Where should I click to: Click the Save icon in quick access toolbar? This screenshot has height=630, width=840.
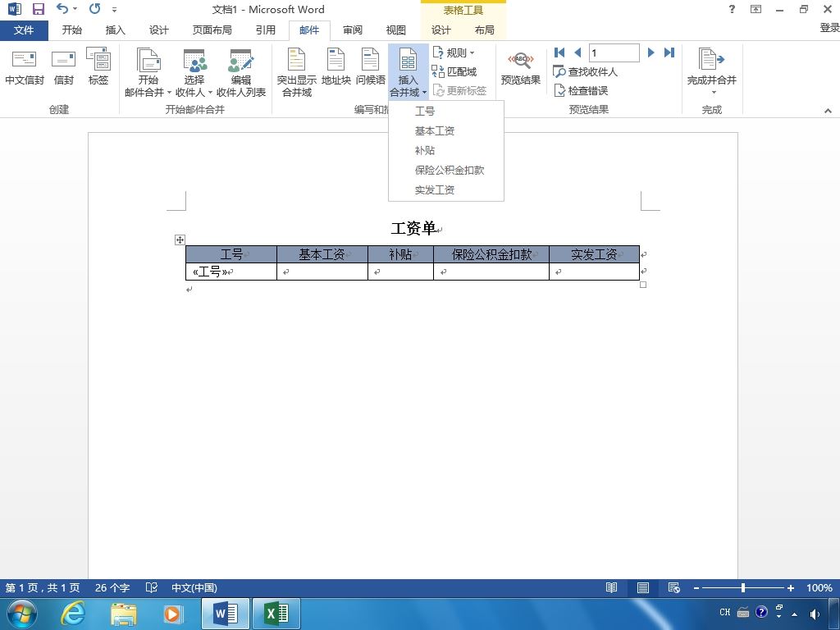[x=38, y=9]
